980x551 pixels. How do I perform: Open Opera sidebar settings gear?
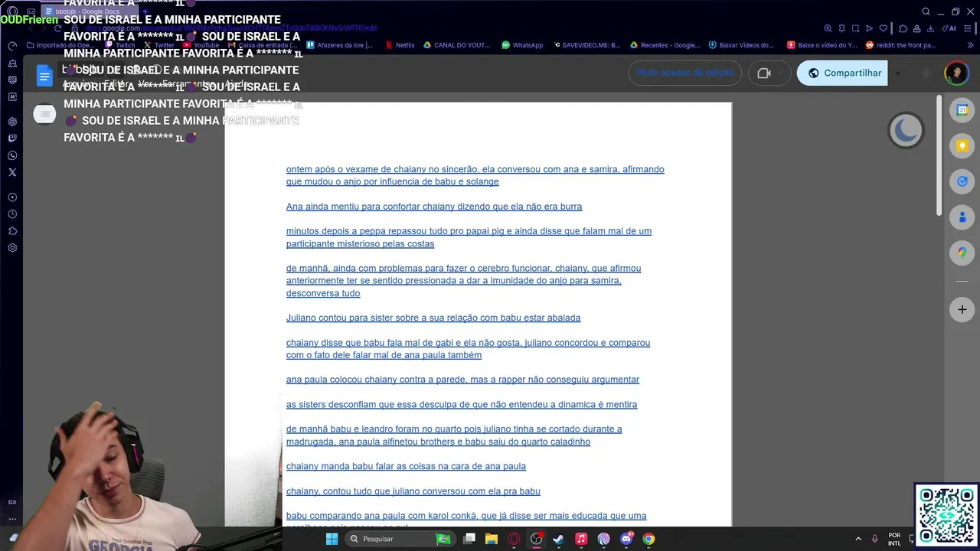[x=12, y=248]
